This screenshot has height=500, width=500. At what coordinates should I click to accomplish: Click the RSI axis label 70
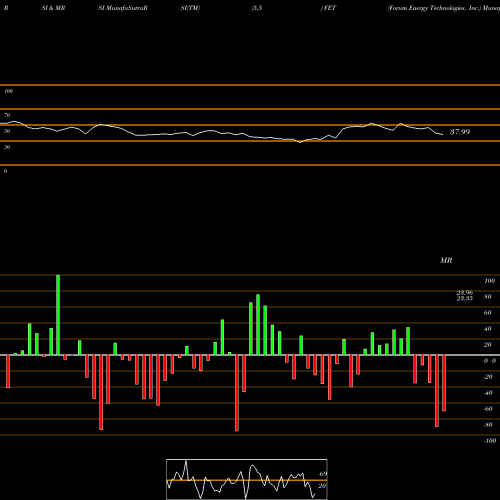coord(7,115)
